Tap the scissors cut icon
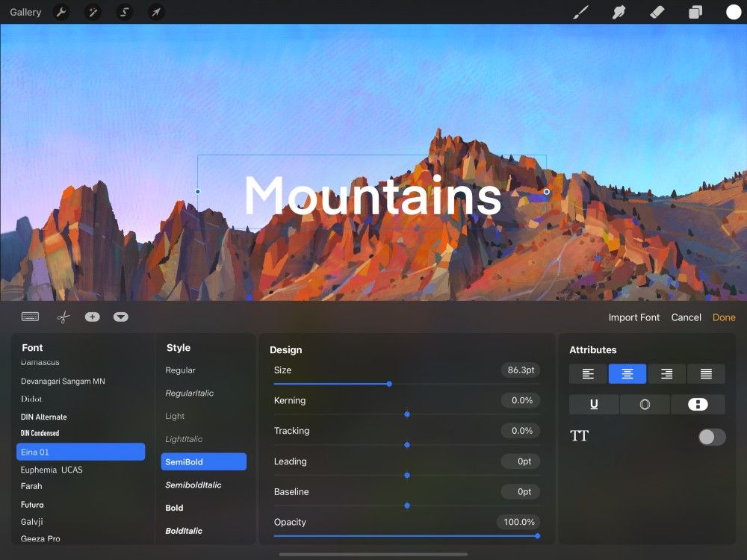 pyautogui.click(x=63, y=317)
